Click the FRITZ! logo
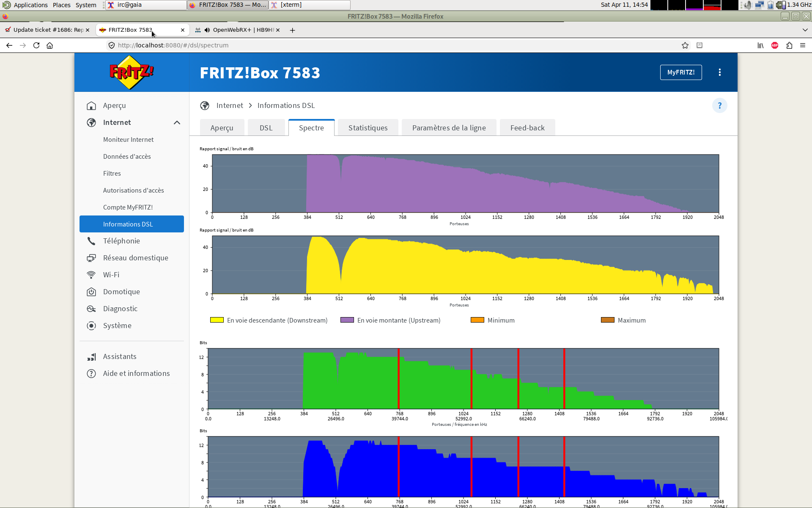Screen dimensions: 812x508 (132, 72)
